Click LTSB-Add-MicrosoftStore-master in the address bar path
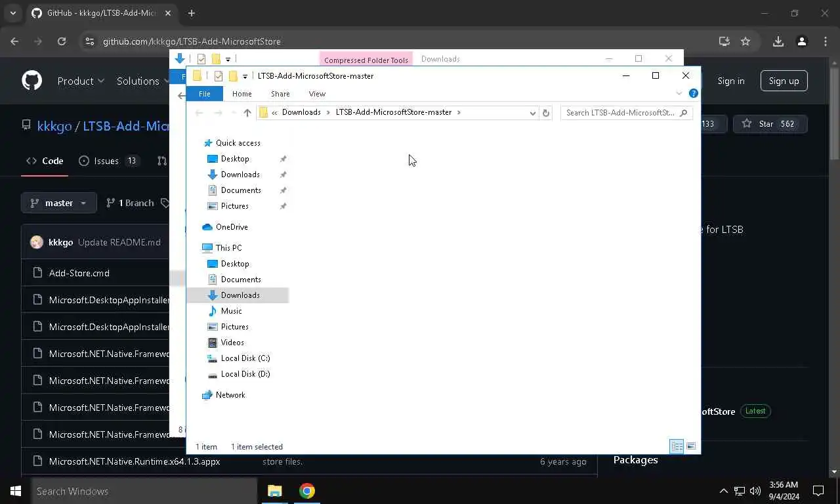Viewport: 840px width, 504px height. tap(394, 112)
